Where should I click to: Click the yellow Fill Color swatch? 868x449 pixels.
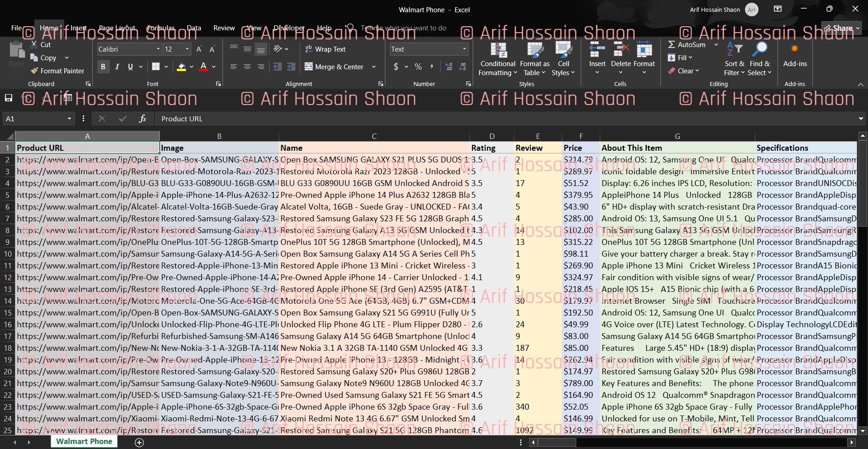tap(181, 67)
